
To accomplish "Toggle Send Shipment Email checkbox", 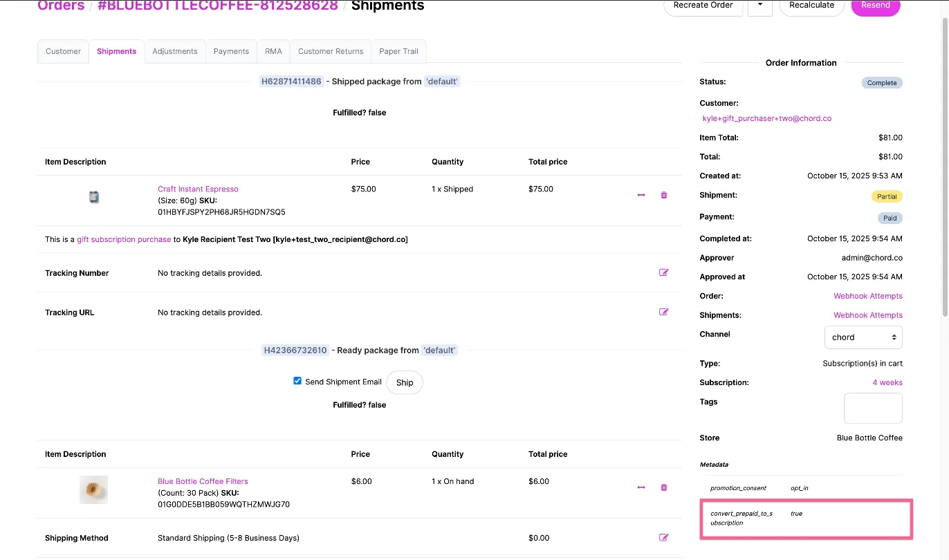I will [297, 381].
